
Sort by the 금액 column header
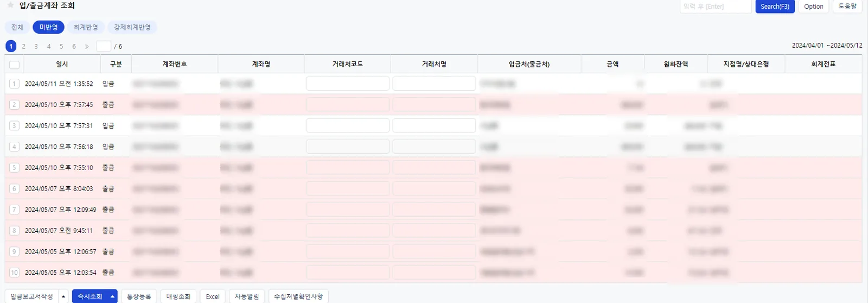pos(612,64)
